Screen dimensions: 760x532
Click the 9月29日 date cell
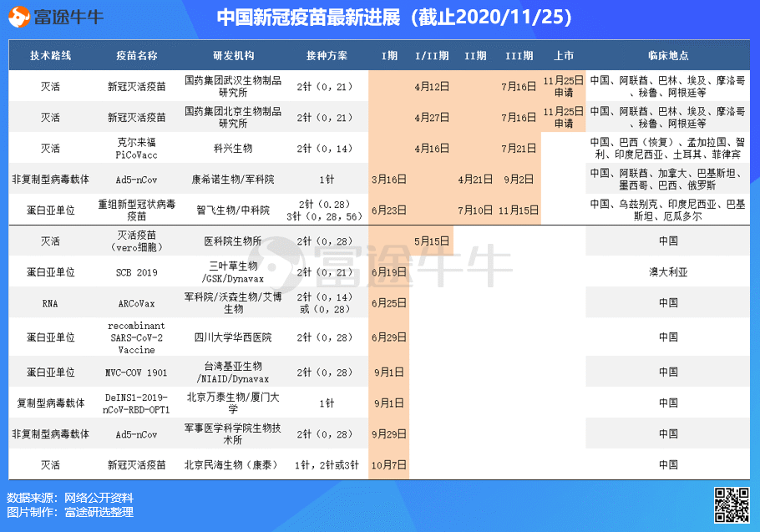click(x=388, y=434)
